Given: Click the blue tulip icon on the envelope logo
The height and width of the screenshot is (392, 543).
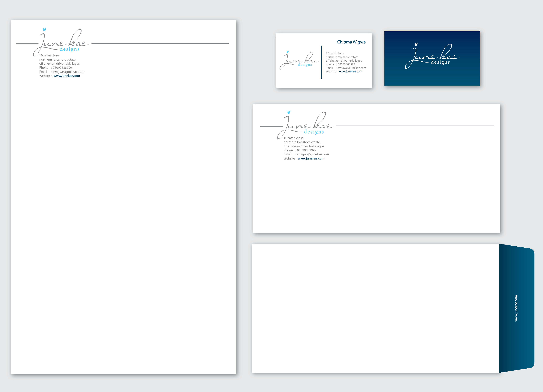Looking at the screenshot, I should (289, 112).
